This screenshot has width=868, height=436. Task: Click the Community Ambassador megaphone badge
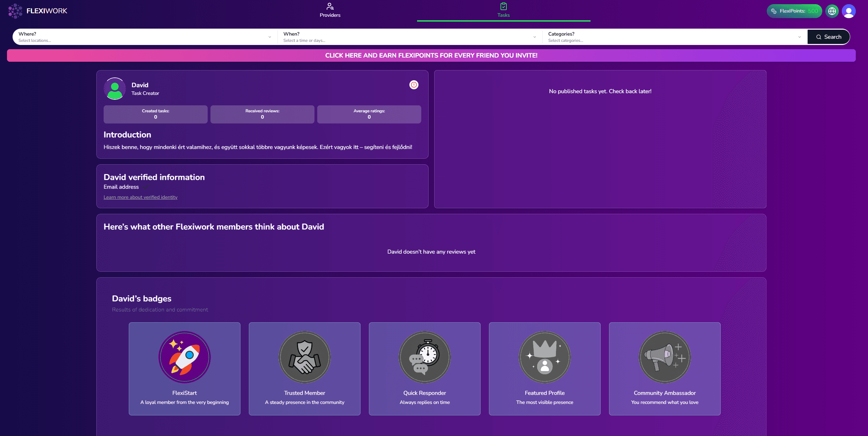(665, 357)
